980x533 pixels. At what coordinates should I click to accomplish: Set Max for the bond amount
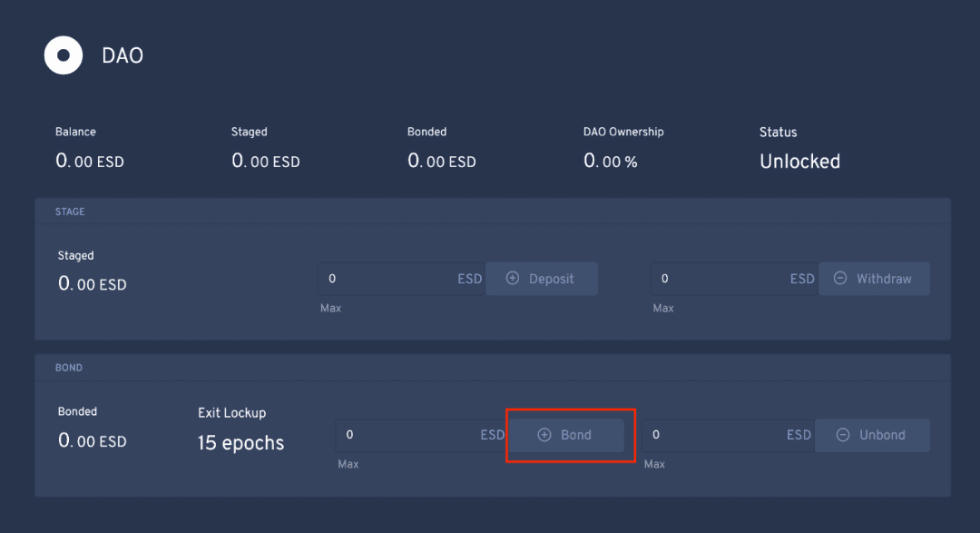(348, 464)
